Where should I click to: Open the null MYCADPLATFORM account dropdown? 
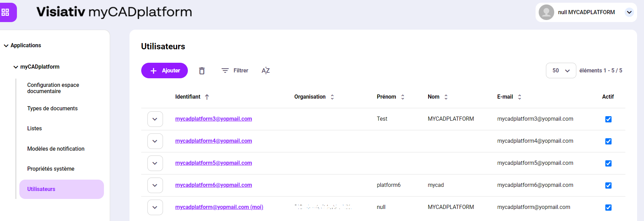click(629, 12)
